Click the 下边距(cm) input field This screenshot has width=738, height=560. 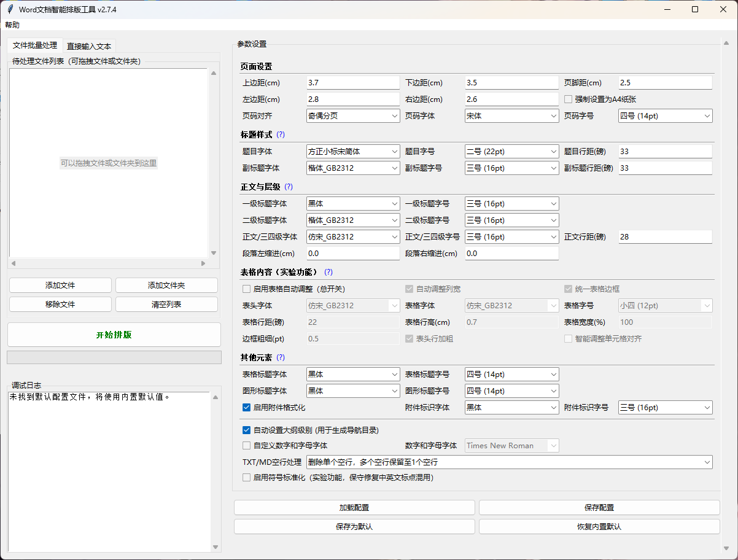click(x=511, y=82)
